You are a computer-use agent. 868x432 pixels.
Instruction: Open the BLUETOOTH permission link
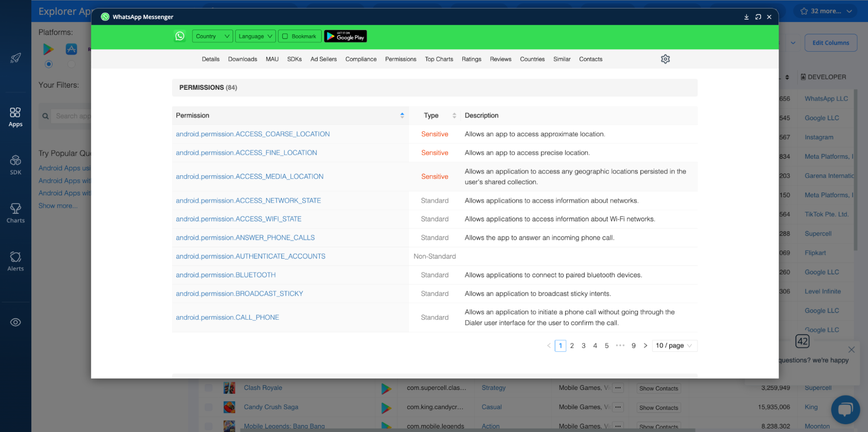[226, 275]
